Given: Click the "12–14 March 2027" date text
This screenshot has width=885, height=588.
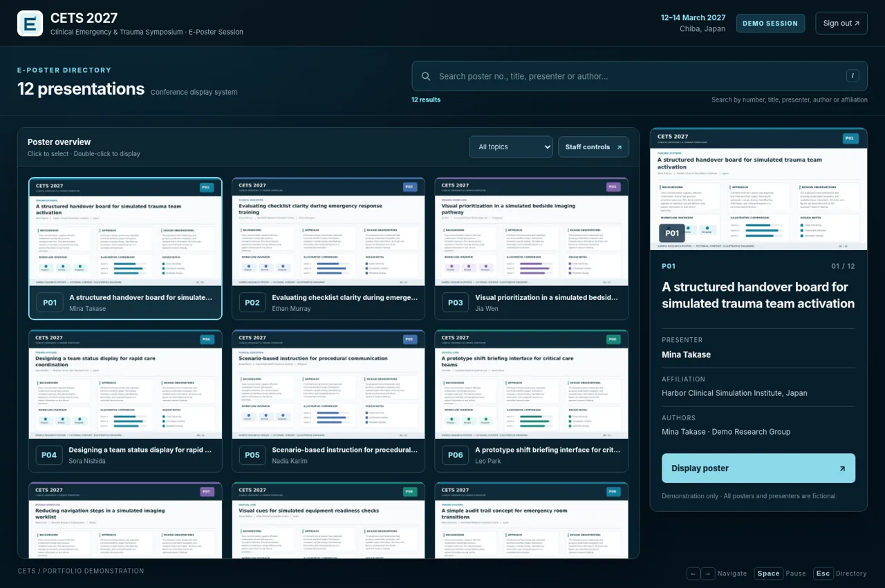Looking at the screenshot, I should pos(693,18).
